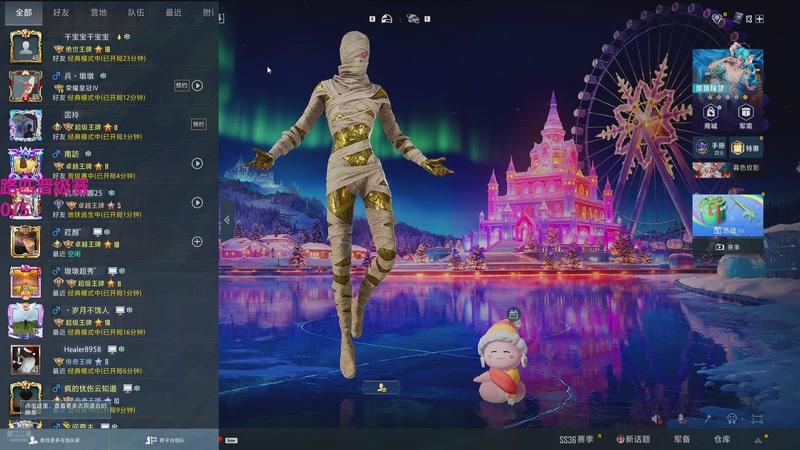Click player name Healer8958
The image size is (800, 450).
point(82,349)
